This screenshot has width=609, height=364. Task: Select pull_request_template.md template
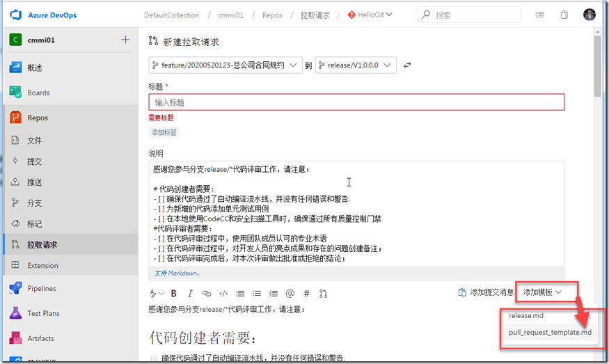pyautogui.click(x=550, y=332)
